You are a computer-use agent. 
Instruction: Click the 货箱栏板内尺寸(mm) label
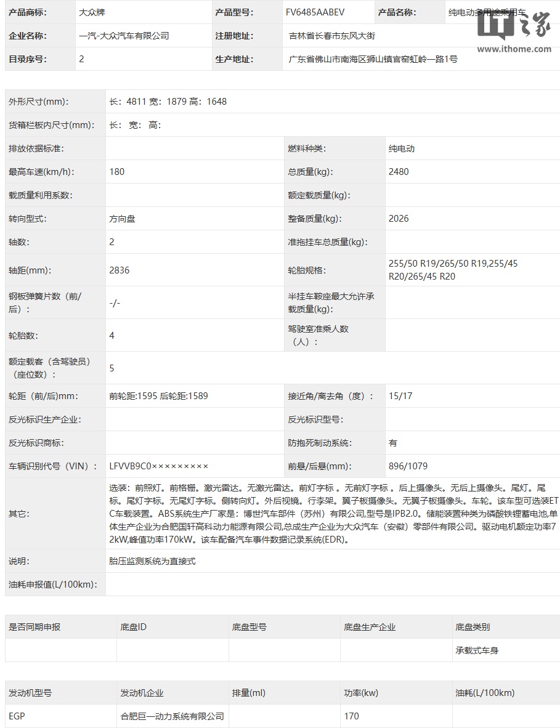[x=52, y=125]
